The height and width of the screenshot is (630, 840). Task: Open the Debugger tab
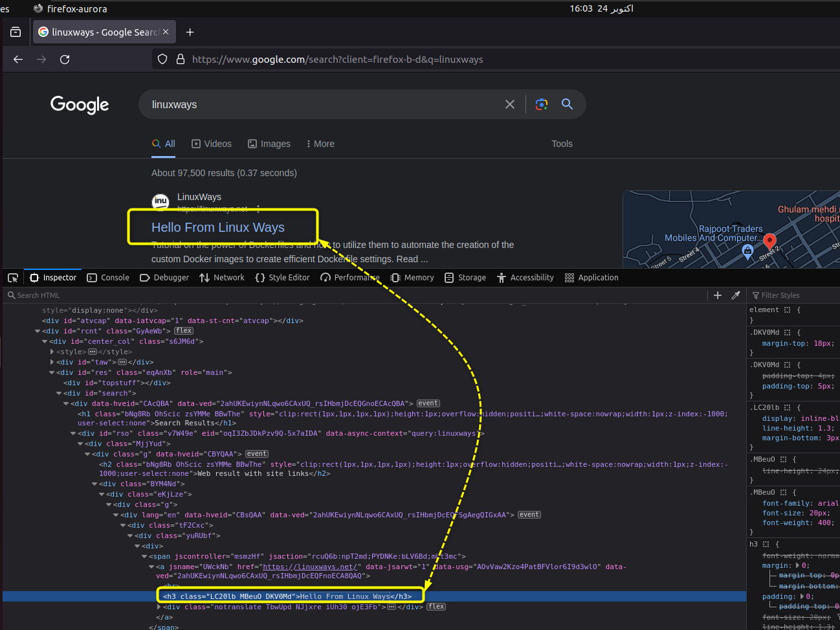(x=164, y=278)
